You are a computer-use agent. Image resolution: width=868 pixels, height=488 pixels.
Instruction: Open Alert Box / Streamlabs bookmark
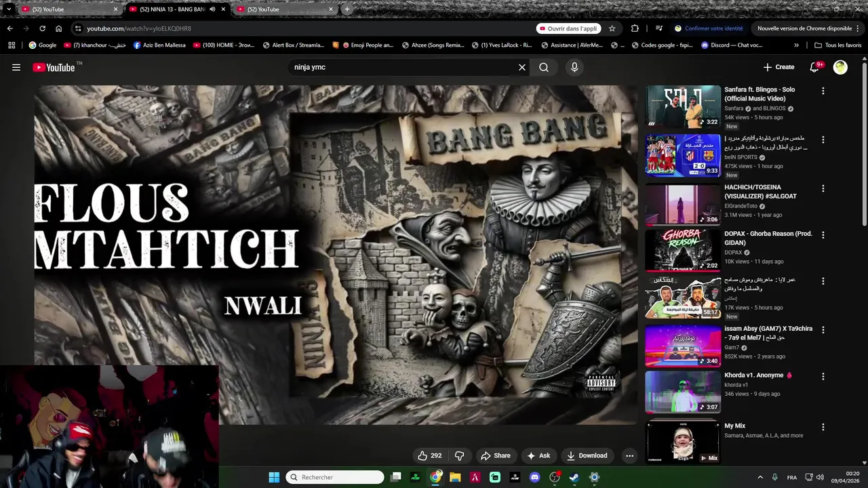293,45
